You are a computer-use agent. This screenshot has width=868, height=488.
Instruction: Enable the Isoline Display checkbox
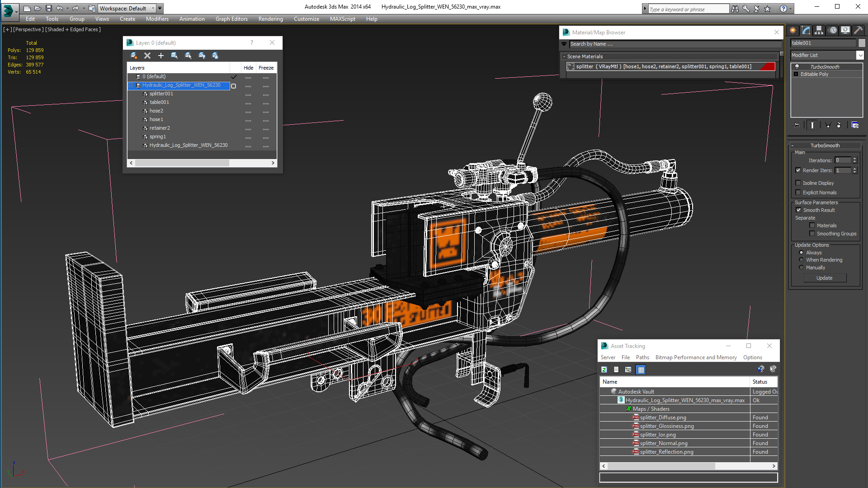(798, 183)
